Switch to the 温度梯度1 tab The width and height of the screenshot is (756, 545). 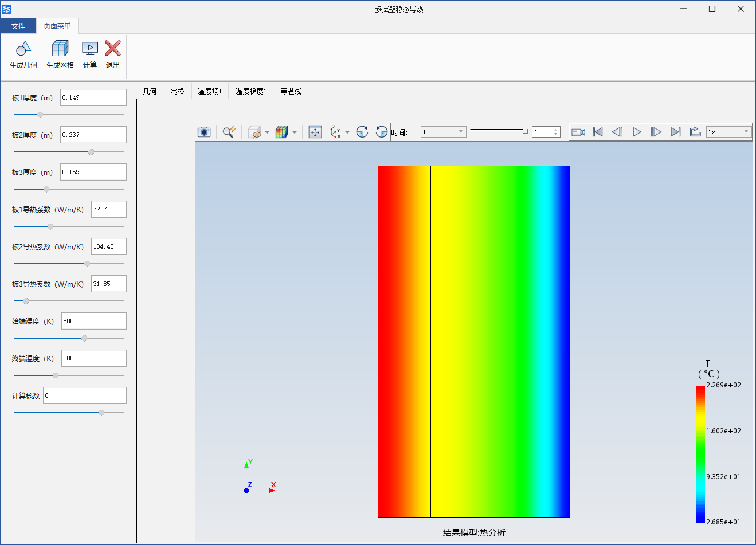[x=251, y=91]
